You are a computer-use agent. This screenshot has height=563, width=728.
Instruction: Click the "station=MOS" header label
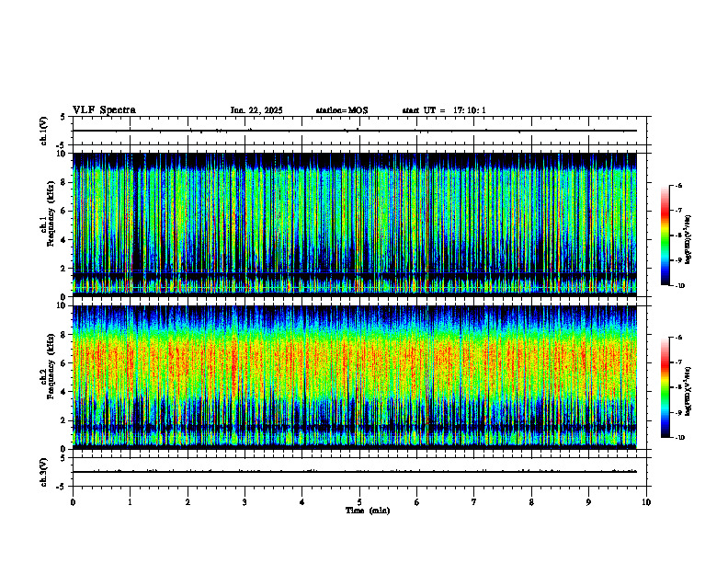[x=342, y=110]
